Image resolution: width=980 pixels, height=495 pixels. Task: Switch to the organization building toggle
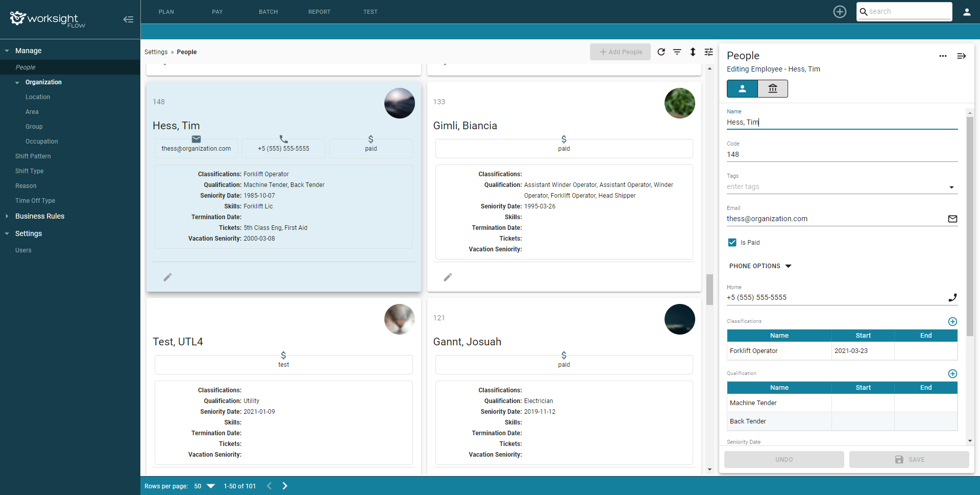pos(772,89)
